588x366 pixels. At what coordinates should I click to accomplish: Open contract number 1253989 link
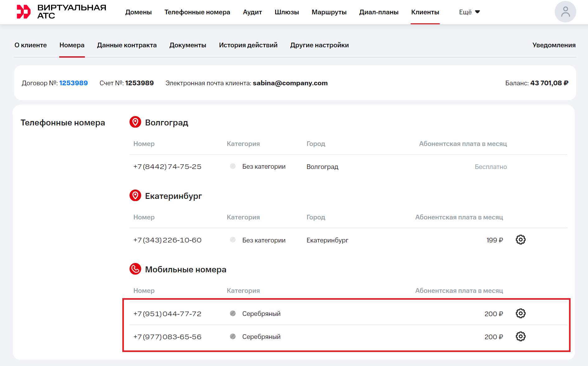click(73, 83)
